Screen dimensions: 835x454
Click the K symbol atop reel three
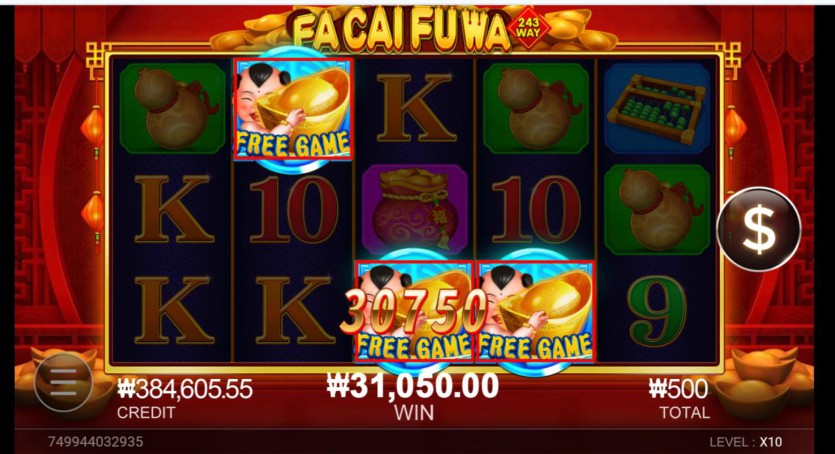(414, 109)
